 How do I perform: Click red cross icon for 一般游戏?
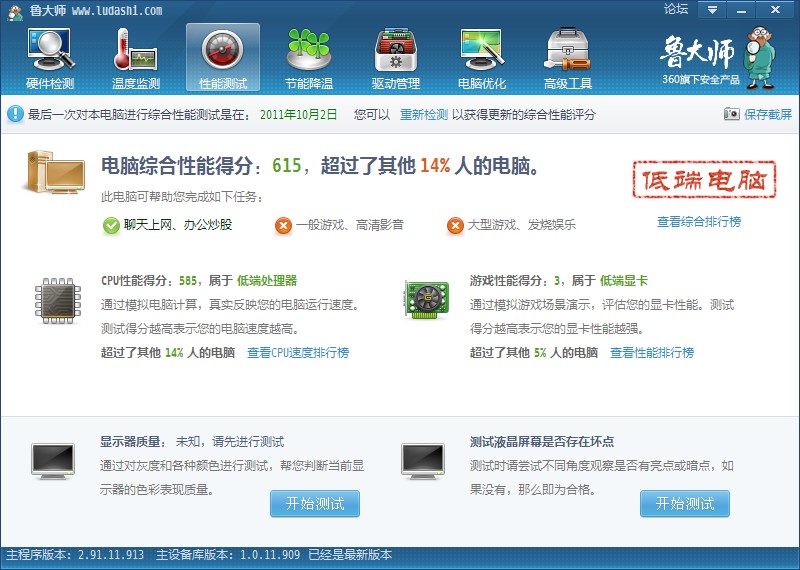tap(283, 225)
